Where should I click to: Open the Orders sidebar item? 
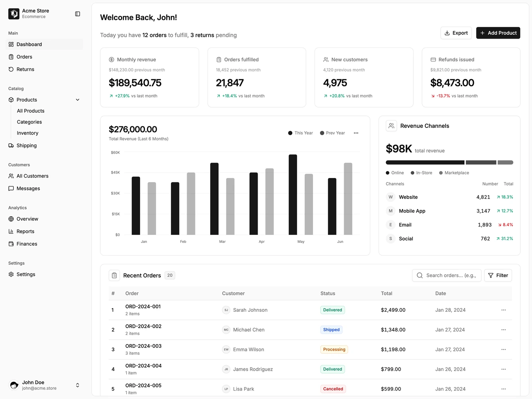coord(44,57)
